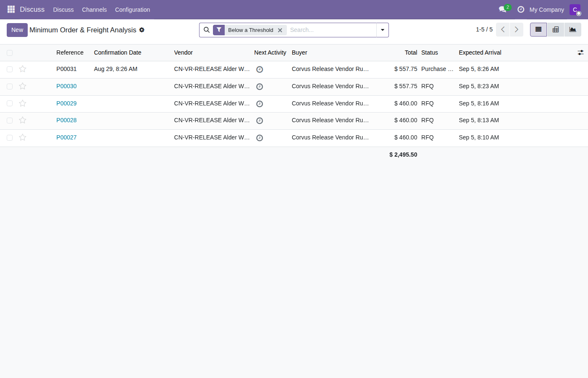
Task: Remove the Below a Threshold filter
Action: click(280, 30)
